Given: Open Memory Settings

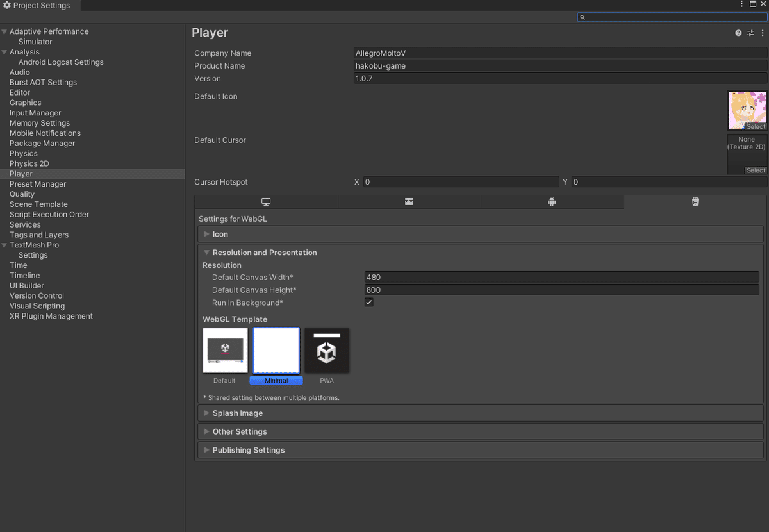Looking at the screenshot, I should pyautogui.click(x=40, y=123).
